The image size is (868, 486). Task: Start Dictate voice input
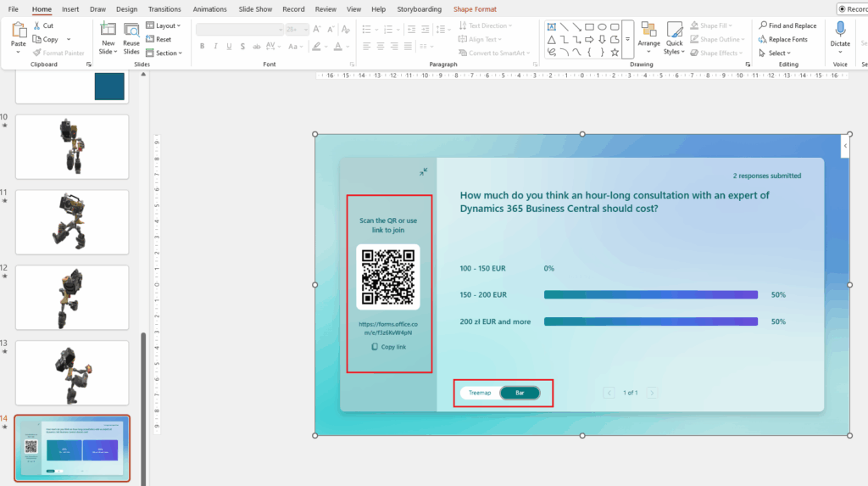pos(840,37)
